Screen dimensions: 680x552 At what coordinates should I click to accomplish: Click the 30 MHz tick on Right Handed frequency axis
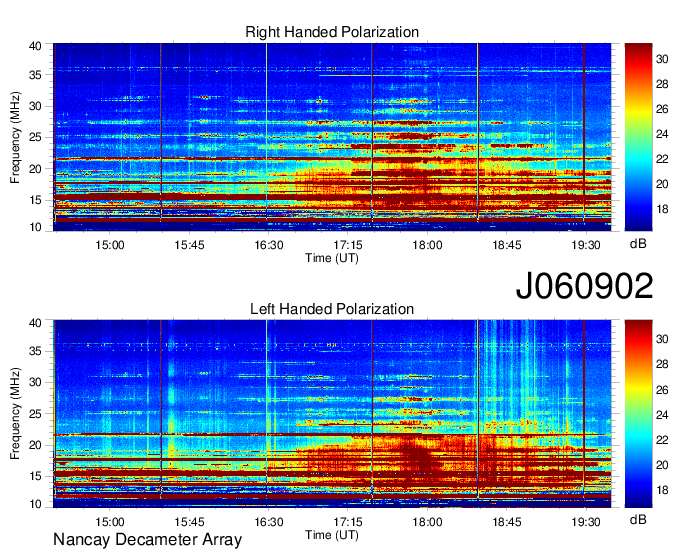pyautogui.click(x=35, y=106)
